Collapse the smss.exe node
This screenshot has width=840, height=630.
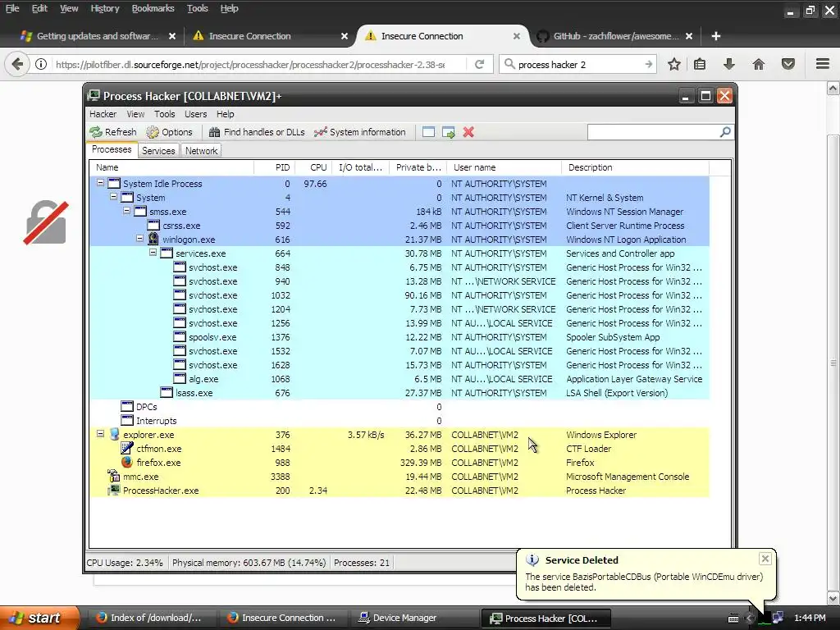tap(127, 211)
